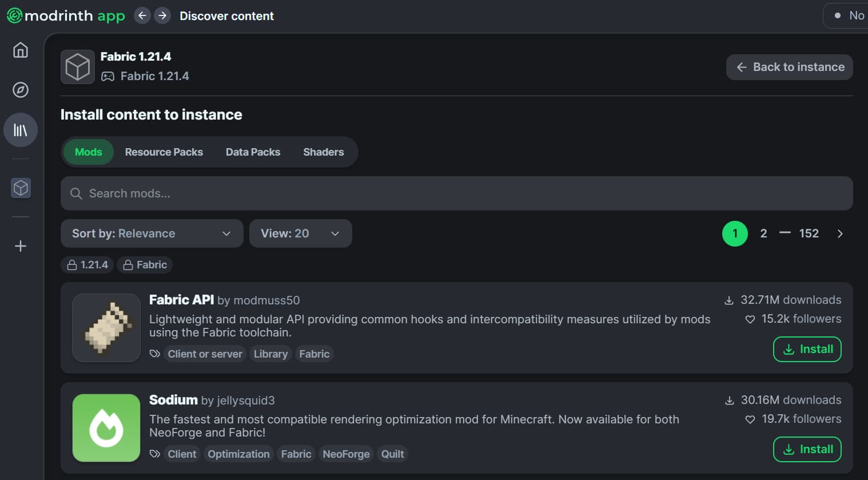Click the Library tag on Fabric API
This screenshot has height=480, width=868.
(270, 354)
